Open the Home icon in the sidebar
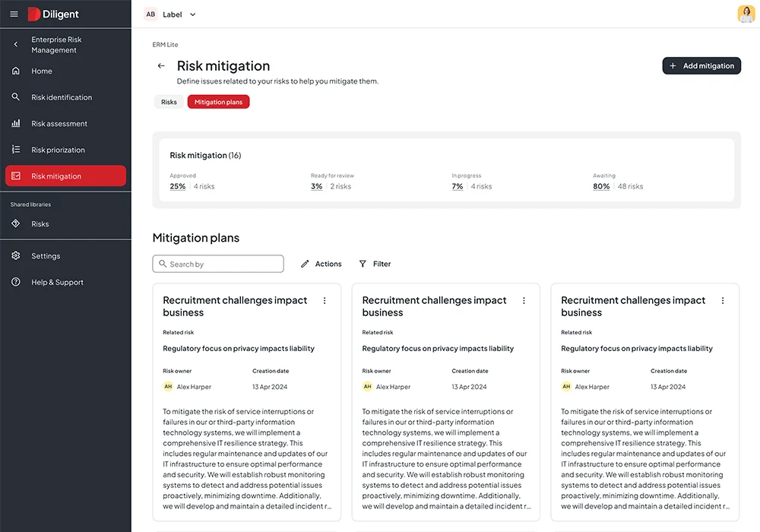Viewport: 760px width, 532px height. click(15, 71)
